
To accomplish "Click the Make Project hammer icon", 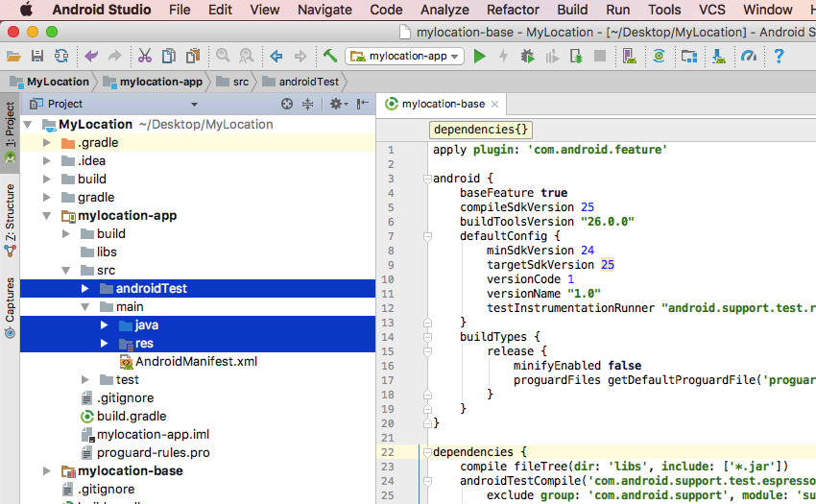I will click(x=330, y=56).
